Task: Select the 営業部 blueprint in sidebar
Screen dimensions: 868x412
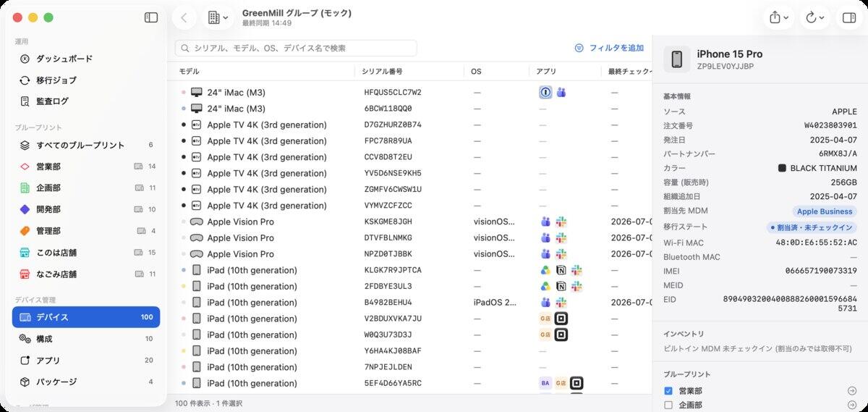Action: click(86, 167)
